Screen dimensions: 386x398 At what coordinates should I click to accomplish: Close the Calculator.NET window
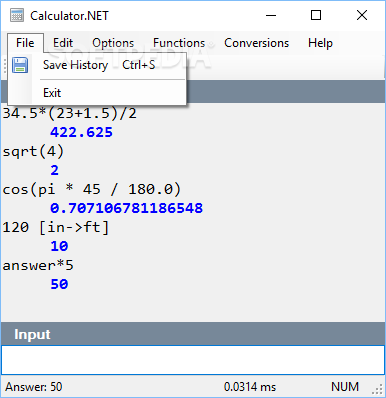pos(362,15)
